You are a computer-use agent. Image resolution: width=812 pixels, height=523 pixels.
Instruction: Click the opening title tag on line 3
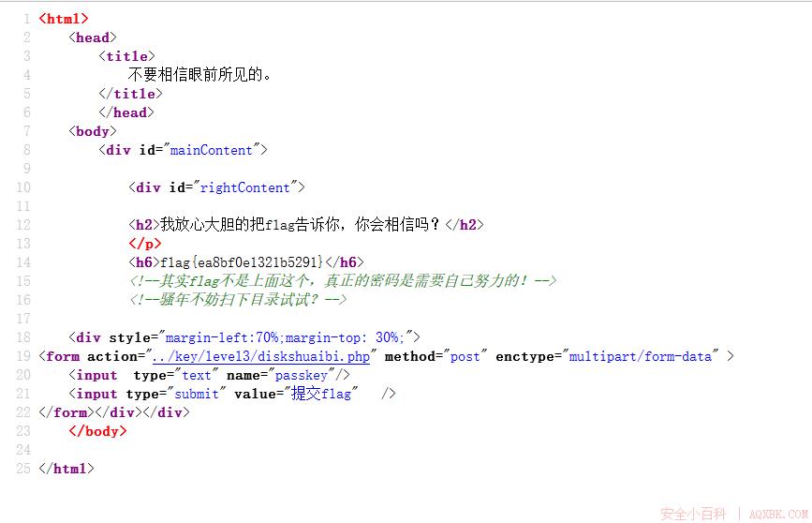[126, 56]
